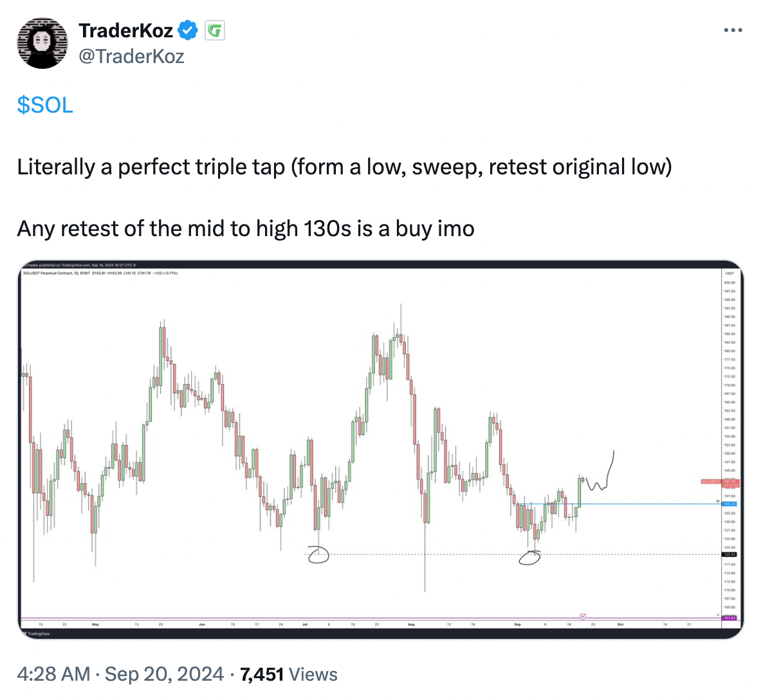Click the TraderKoz display name

pyautogui.click(x=125, y=31)
